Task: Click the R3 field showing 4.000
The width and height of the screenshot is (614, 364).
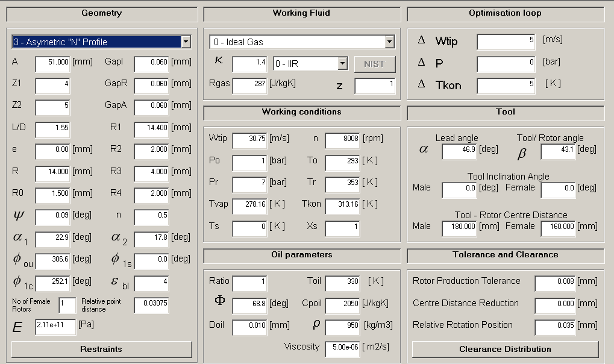Action: 152,174
